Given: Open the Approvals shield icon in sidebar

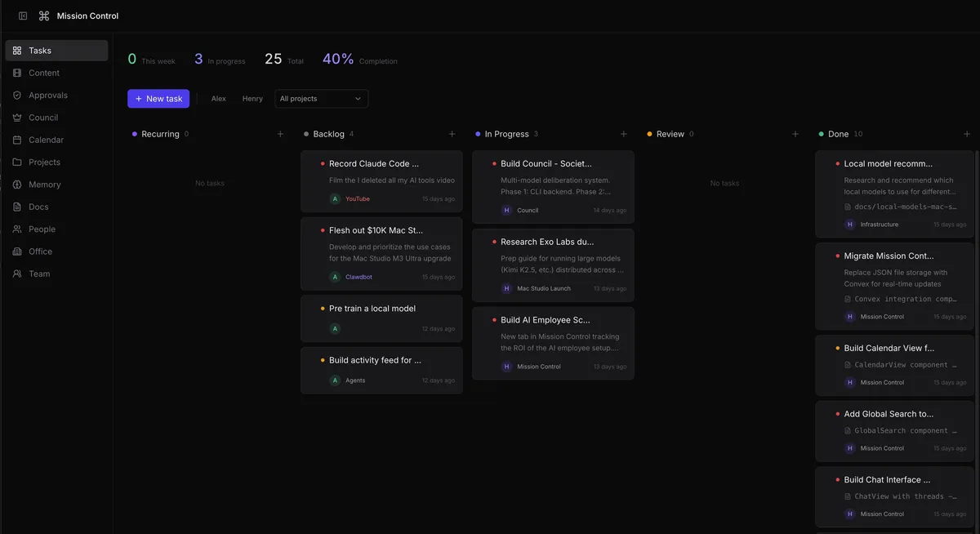Looking at the screenshot, I should click(17, 96).
